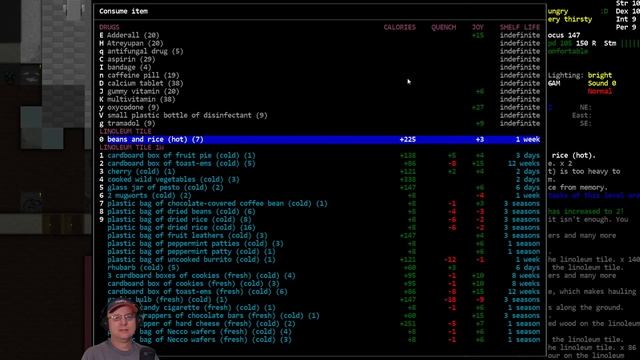Click the +27 joy value for oxycodone
Viewport: 640px width, 360px height.
pyautogui.click(x=478, y=107)
